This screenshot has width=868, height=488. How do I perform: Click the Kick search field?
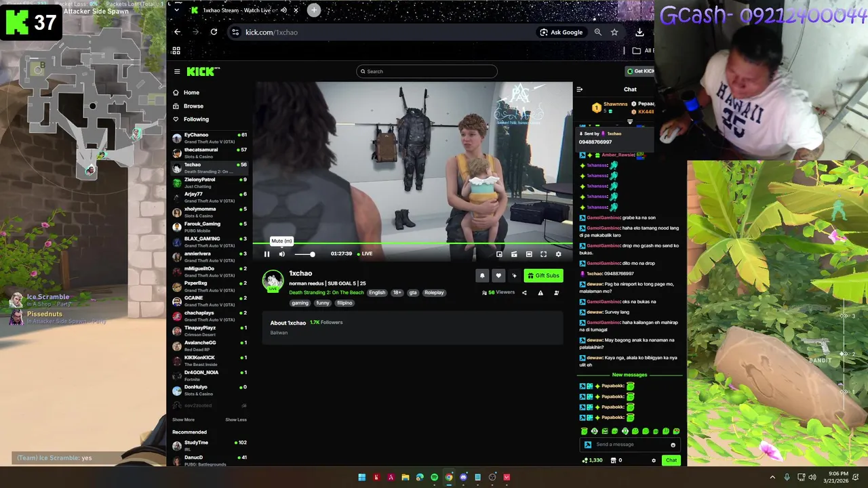[427, 71]
